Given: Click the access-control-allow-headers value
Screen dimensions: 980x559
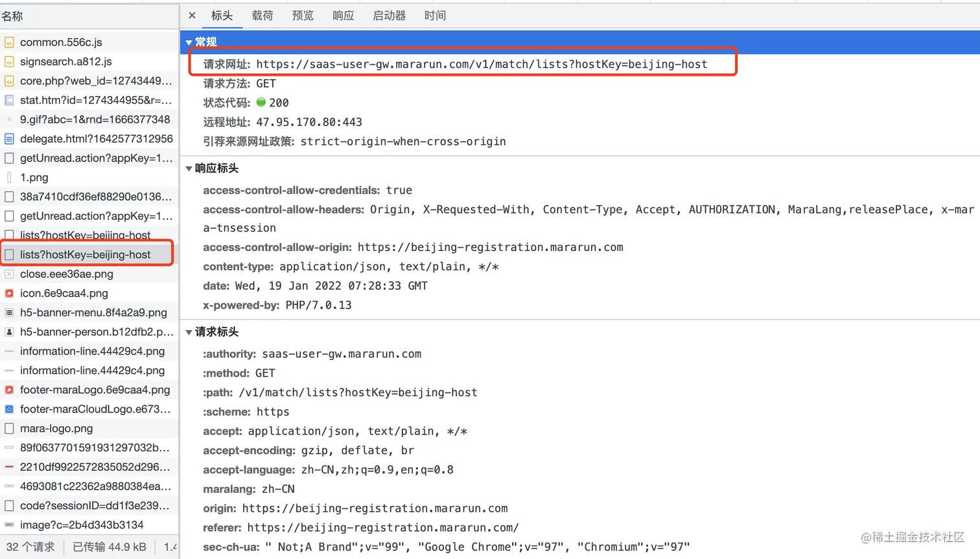Looking at the screenshot, I should point(589,219).
